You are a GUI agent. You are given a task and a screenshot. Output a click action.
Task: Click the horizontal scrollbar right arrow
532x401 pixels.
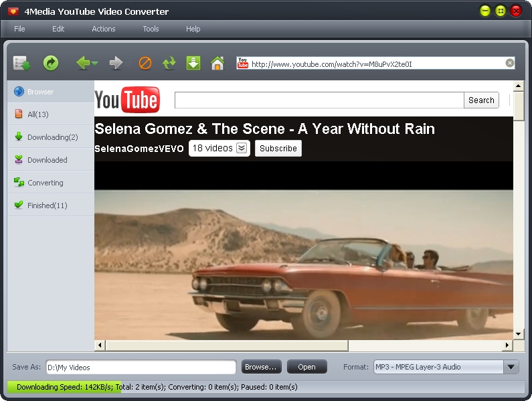pos(507,345)
